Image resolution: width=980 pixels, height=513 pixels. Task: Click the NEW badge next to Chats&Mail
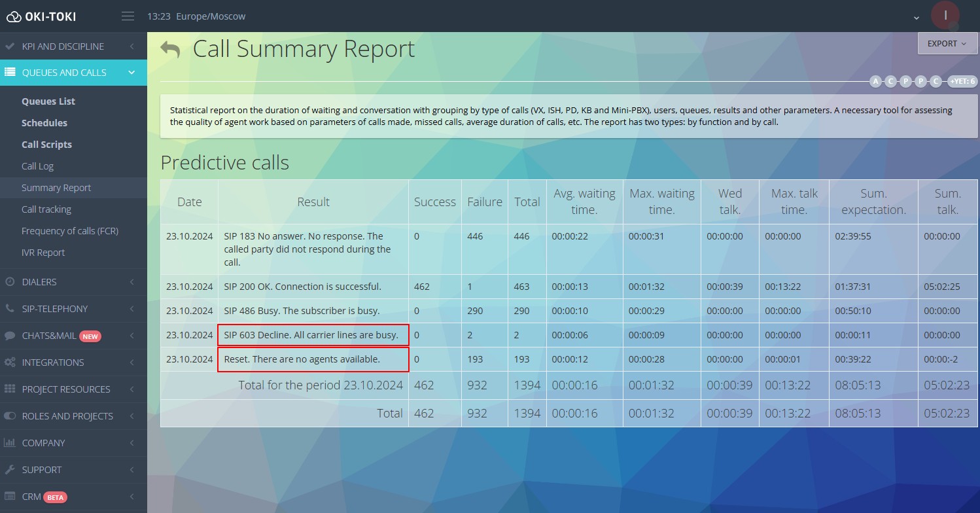[x=90, y=336]
